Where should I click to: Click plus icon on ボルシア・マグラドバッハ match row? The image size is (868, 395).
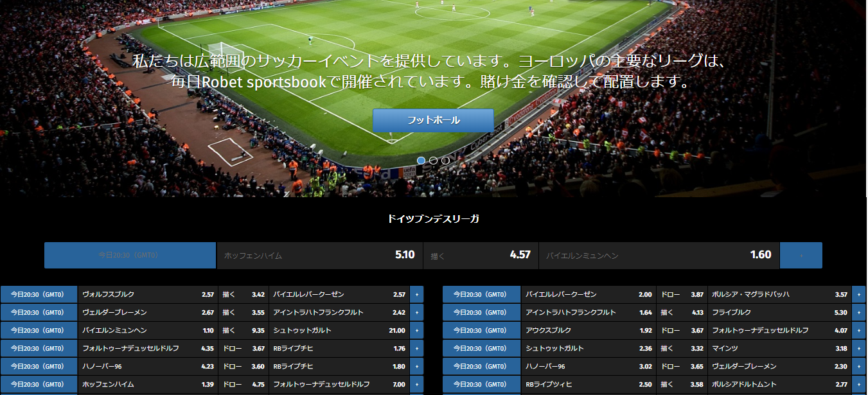(859, 294)
